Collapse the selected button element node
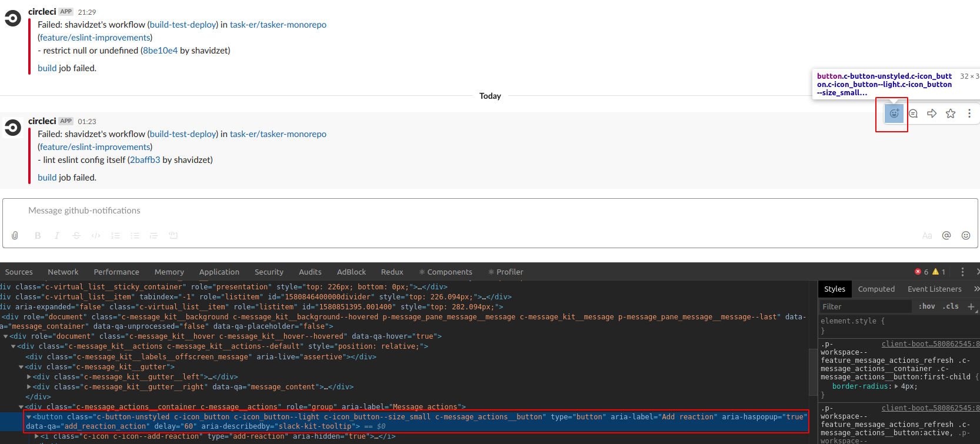The image size is (980, 444). click(29, 417)
